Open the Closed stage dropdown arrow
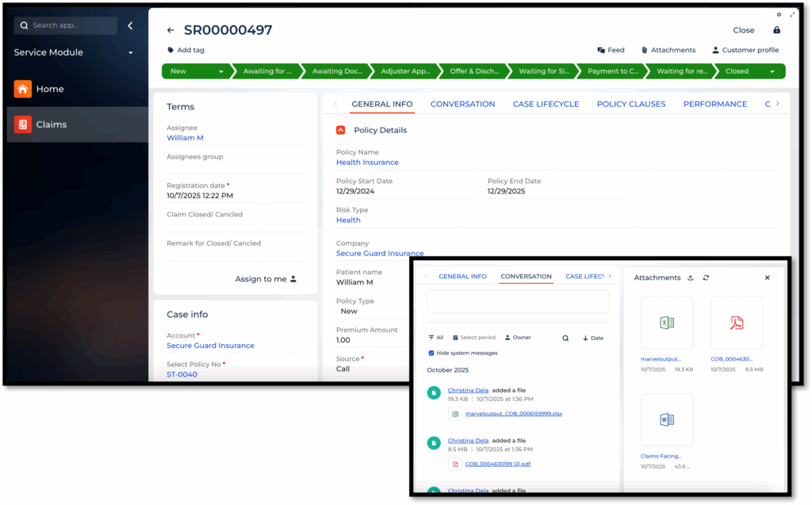 (x=772, y=71)
